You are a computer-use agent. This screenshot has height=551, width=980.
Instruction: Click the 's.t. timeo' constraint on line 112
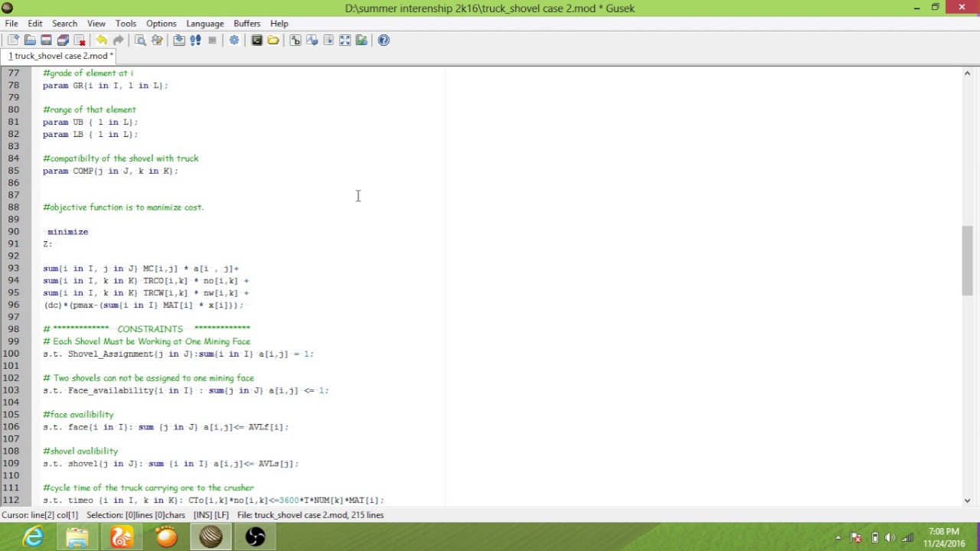click(x=214, y=500)
